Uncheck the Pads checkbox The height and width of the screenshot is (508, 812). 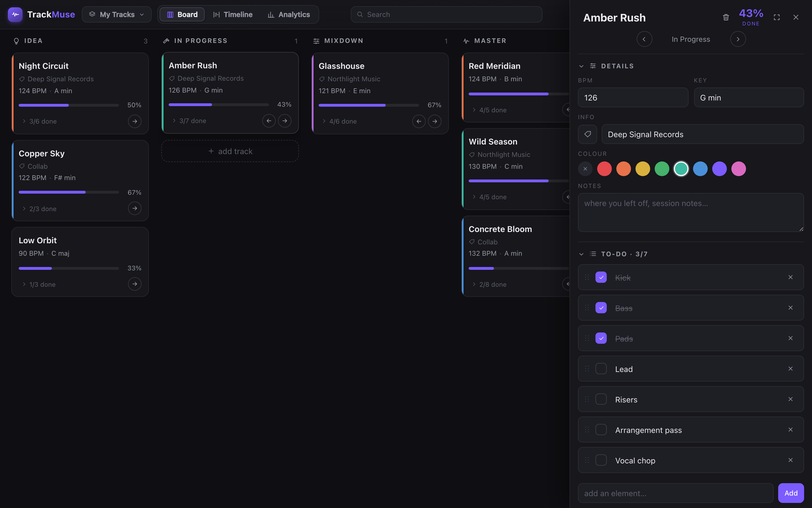[x=601, y=338]
